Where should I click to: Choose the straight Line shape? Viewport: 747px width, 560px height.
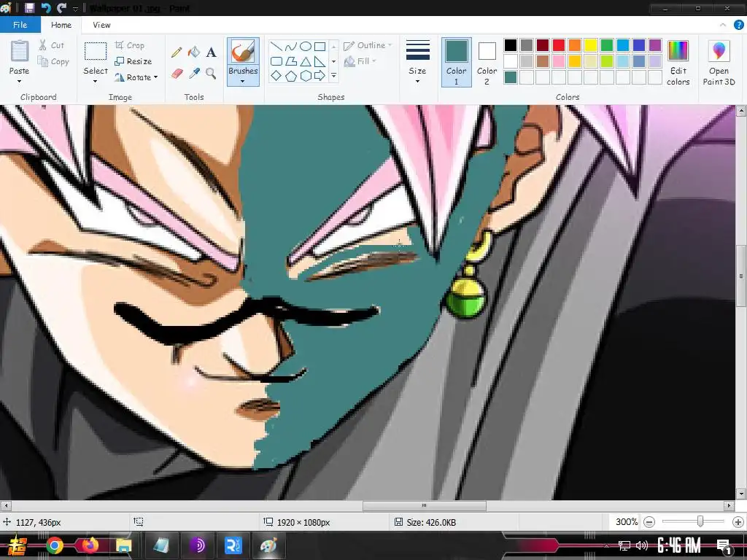click(x=276, y=47)
